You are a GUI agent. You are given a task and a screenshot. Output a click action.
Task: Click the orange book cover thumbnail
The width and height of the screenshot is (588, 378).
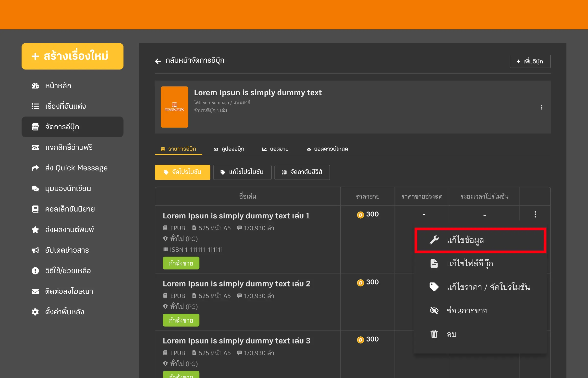pos(174,107)
